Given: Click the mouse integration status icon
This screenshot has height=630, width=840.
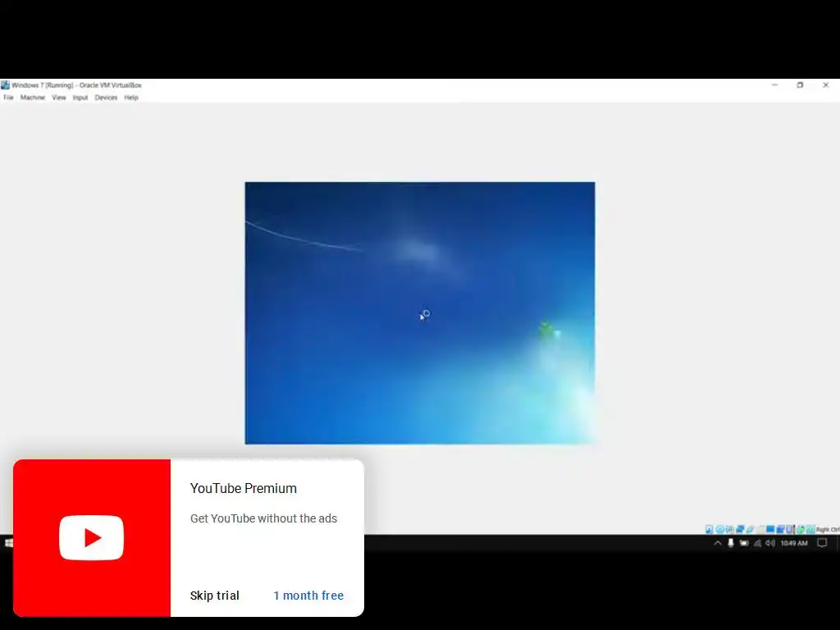Looking at the screenshot, I should click(801, 529).
